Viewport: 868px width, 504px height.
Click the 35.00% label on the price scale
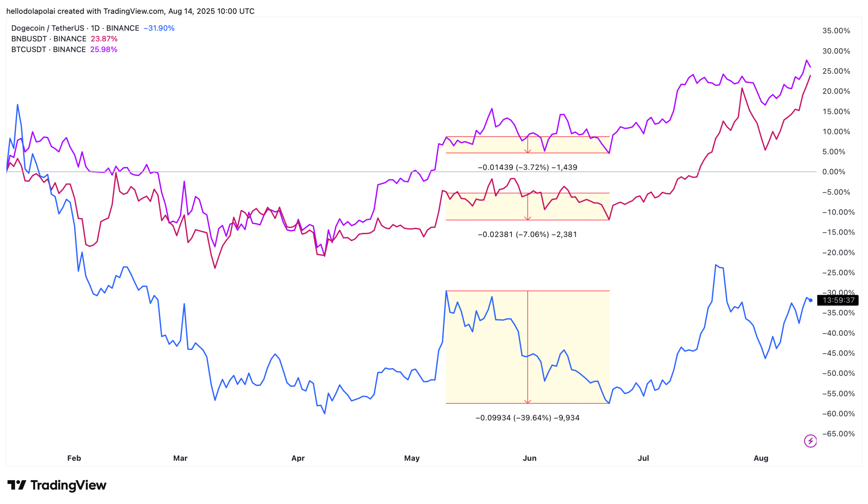(x=836, y=31)
